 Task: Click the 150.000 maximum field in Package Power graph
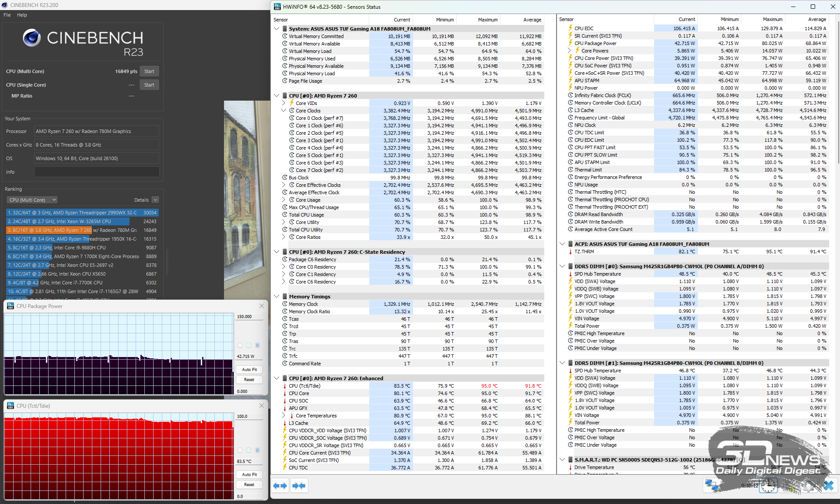tap(249, 317)
